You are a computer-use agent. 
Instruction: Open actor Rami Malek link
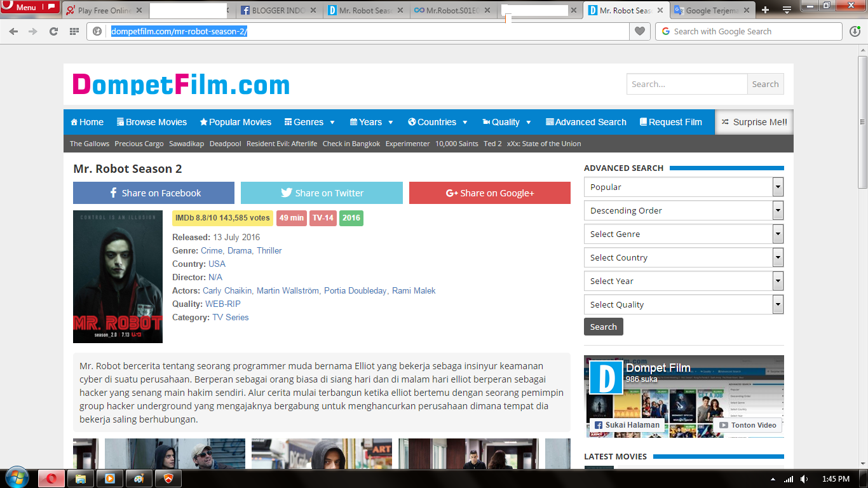pos(414,290)
